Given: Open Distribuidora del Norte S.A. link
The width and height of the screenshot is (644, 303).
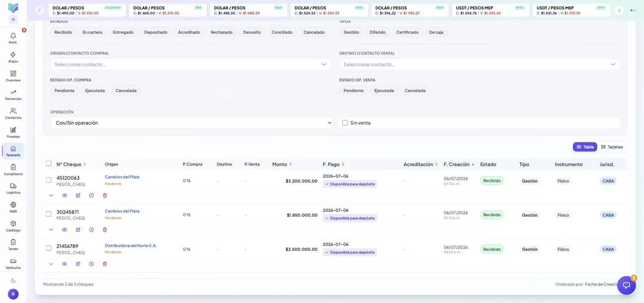Looking at the screenshot, I should coord(131,245).
